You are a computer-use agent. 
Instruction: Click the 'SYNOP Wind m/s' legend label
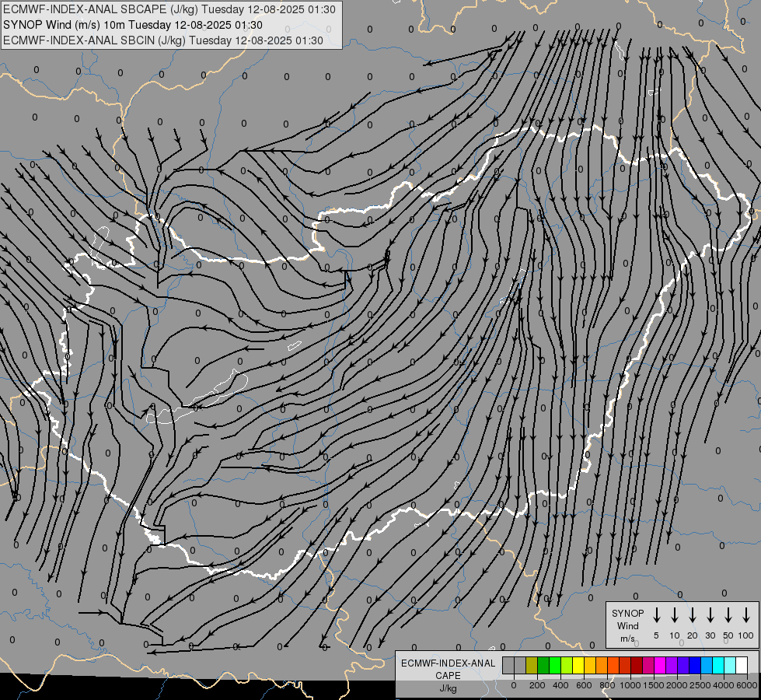tap(627, 626)
